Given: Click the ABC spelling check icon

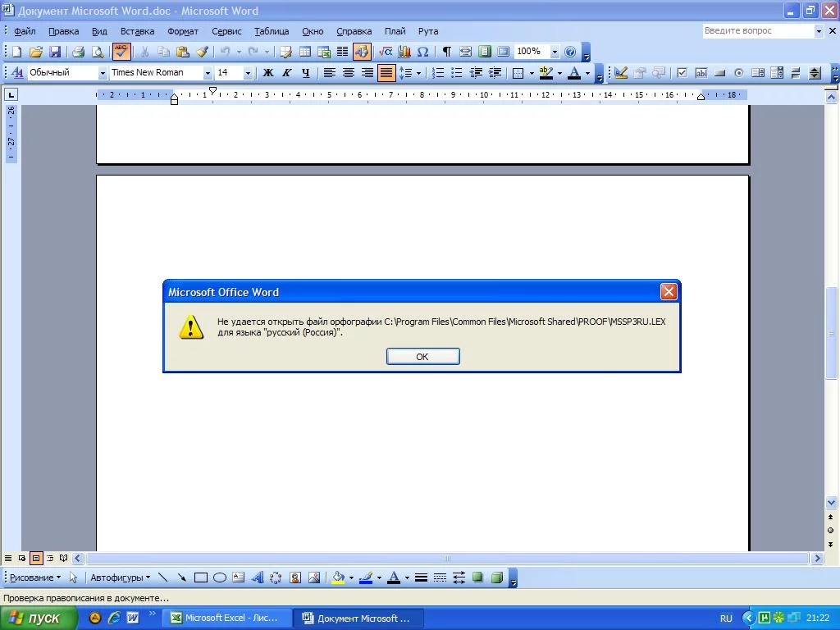Looking at the screenshot, I should (x=121, y=52).
